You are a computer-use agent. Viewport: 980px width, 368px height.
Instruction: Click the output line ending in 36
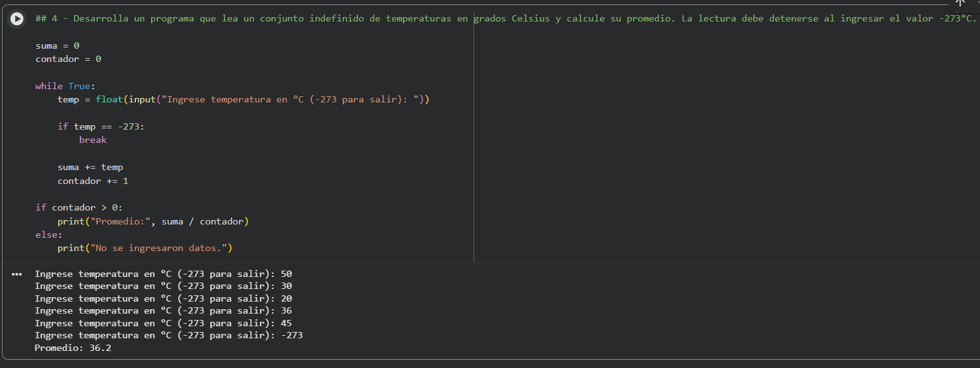pyautogui.click(x=163, y=310)
